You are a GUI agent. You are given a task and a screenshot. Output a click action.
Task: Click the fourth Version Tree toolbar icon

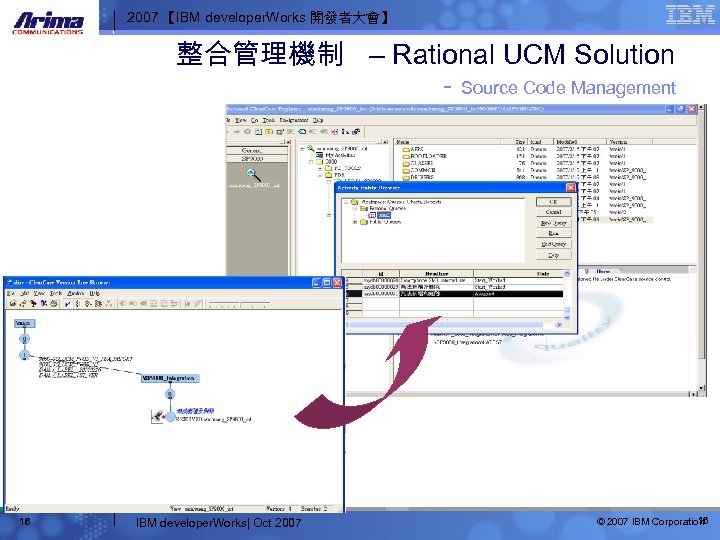coord(44,303)
